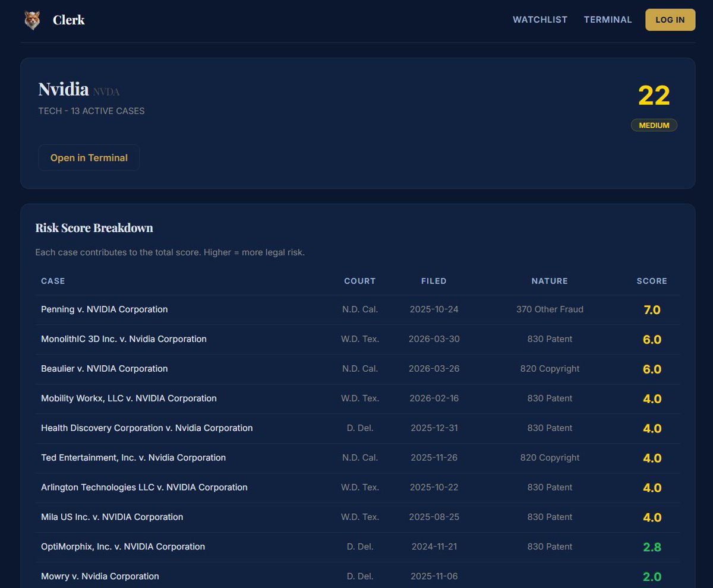Open the WATCHLIST nav item

click(x=540, y=20)
